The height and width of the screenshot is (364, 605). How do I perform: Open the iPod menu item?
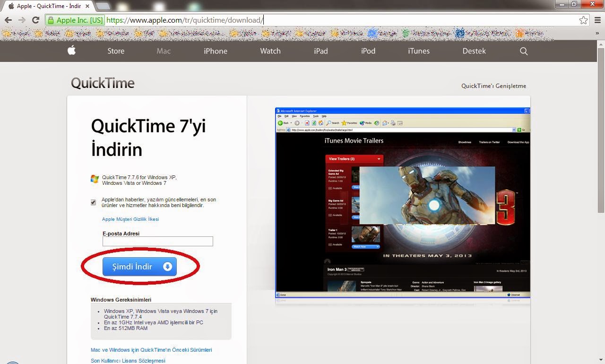tap(368, 51)
